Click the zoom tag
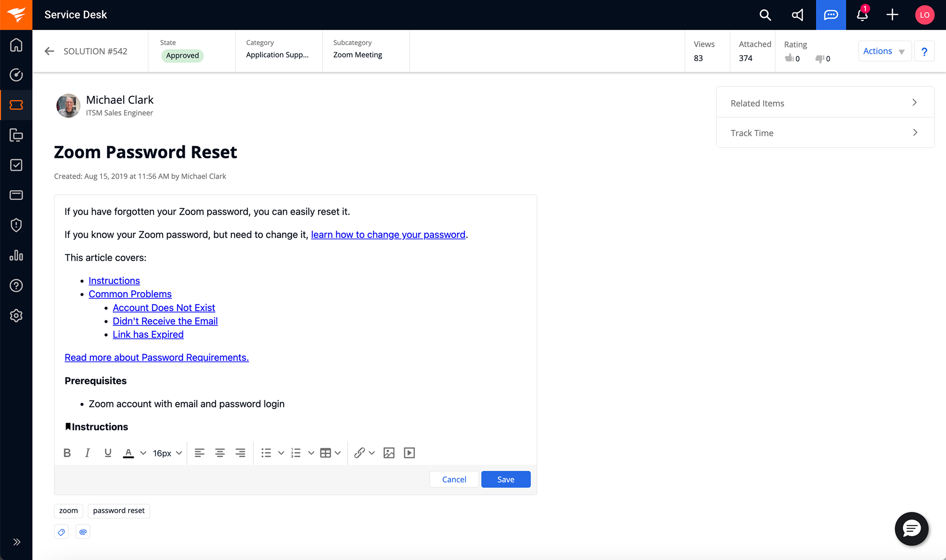Viewport: 946px width, 560px height. point(68,511)
